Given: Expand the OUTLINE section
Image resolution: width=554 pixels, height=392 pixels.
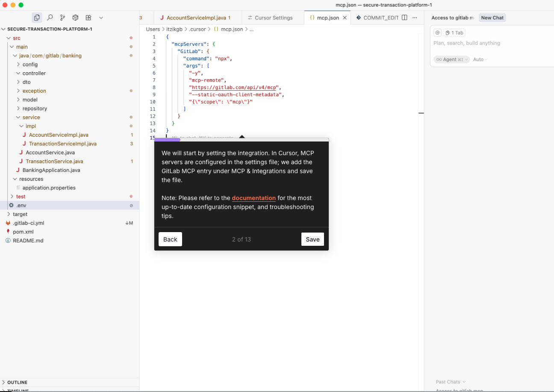Looking at the screenshot, I should tap(17, 383).
